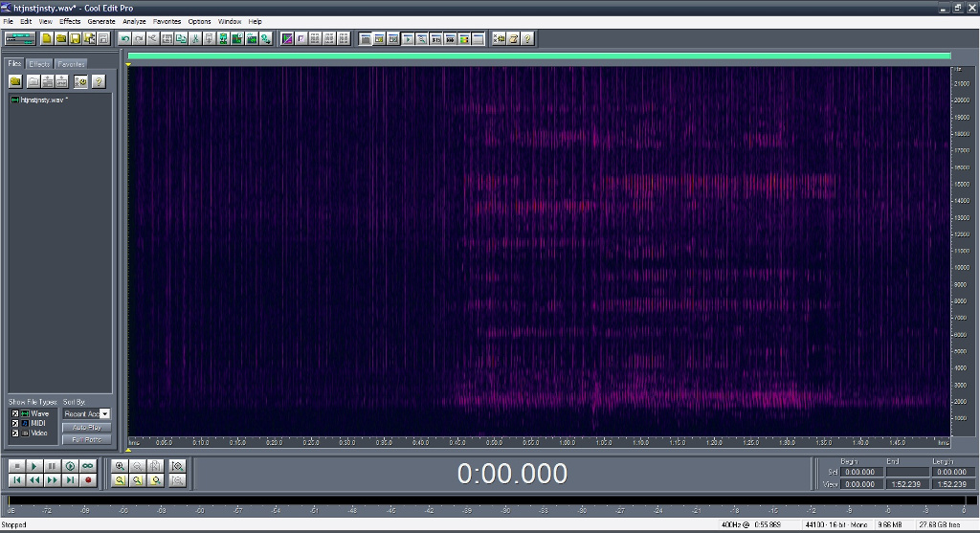Open the Sort By dropdown

pos(104,413)
